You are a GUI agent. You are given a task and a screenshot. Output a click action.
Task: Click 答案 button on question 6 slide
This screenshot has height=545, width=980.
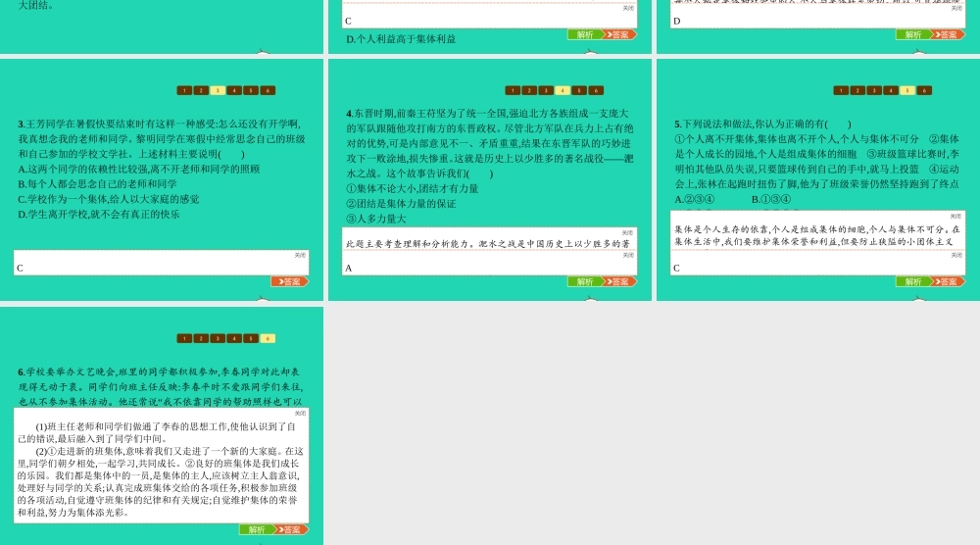tap(291, 530)
